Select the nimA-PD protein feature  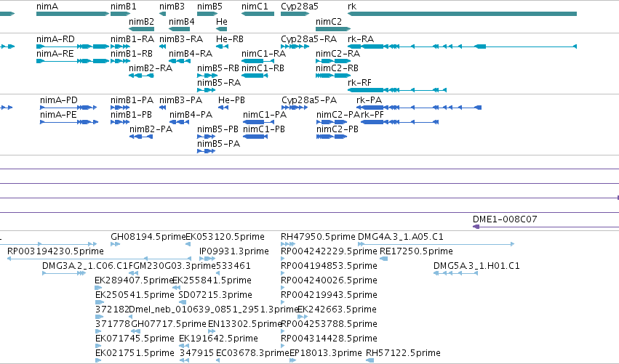(68, 108)
